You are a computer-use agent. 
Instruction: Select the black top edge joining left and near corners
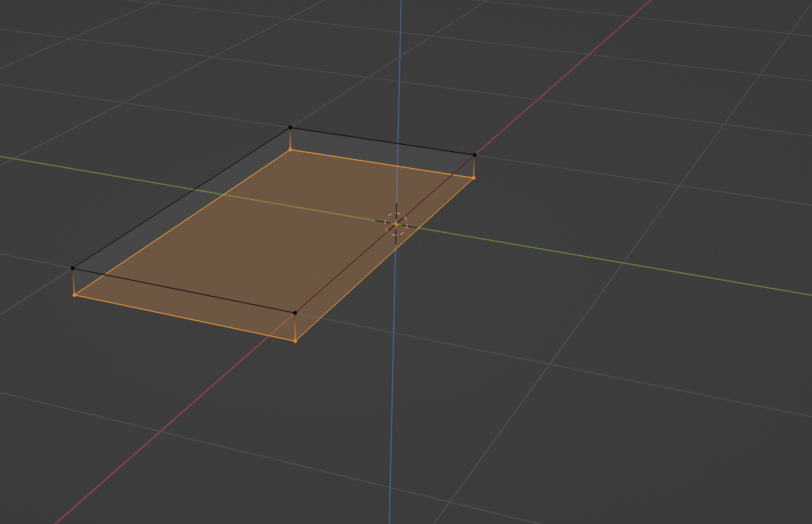click(x=184, y=290)
